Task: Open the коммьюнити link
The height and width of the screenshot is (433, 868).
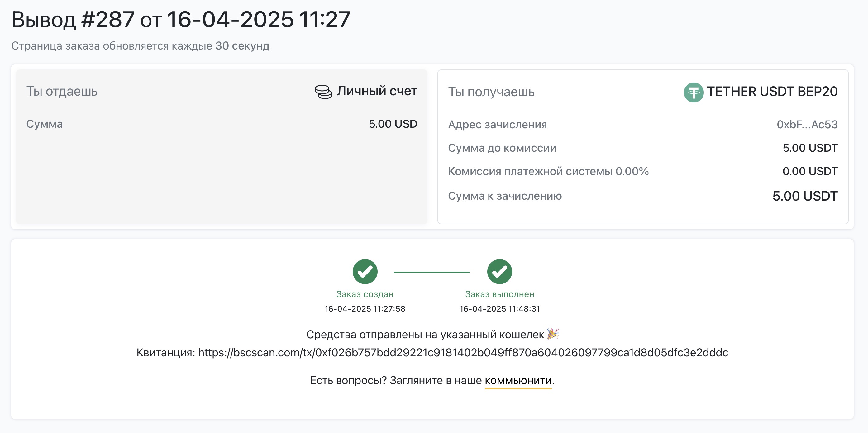Action: (x=518, y=380)
